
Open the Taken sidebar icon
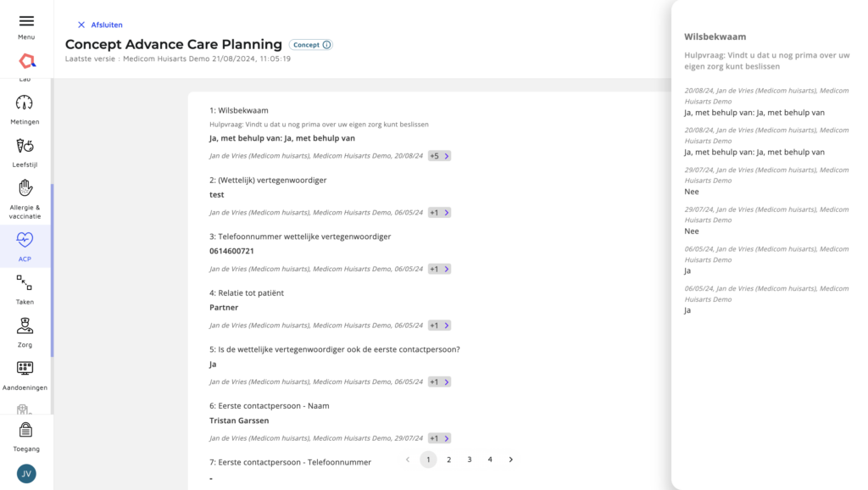pos(25,283)
